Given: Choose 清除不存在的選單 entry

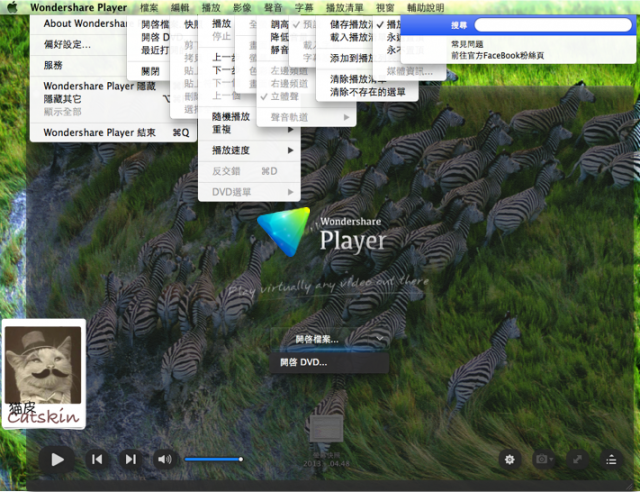Looking at the screenshot, I should [x=367, y=92].
